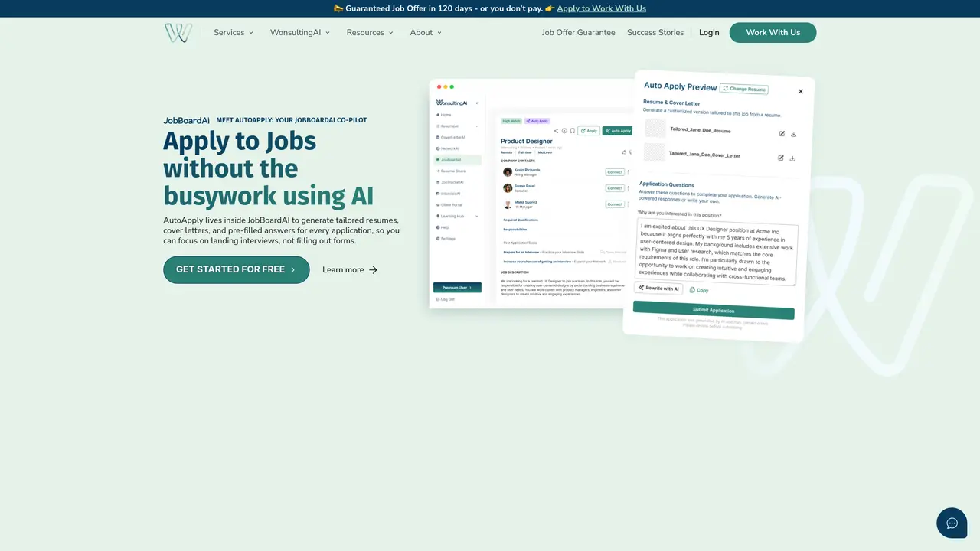Open the chat widget bubble
The width and height of the screenshot is (980, 551).
pyautogui.click(x=952, y=523)
